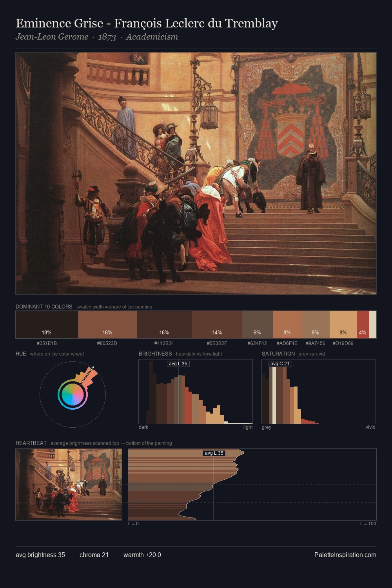Click "where on the color wheel" caption
Image resolution: width=392 pixels, height=588 pixels.
57,354
